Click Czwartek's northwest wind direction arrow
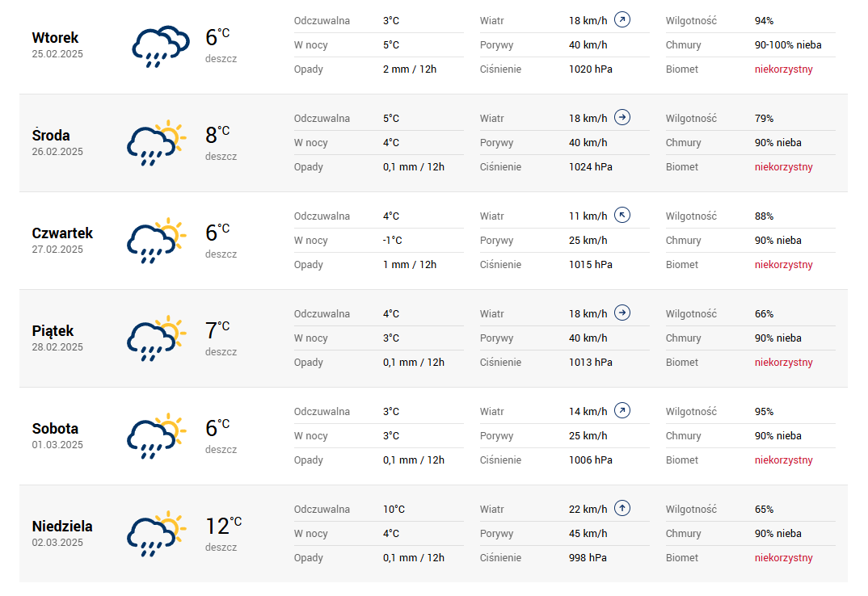 pos(622,215)
